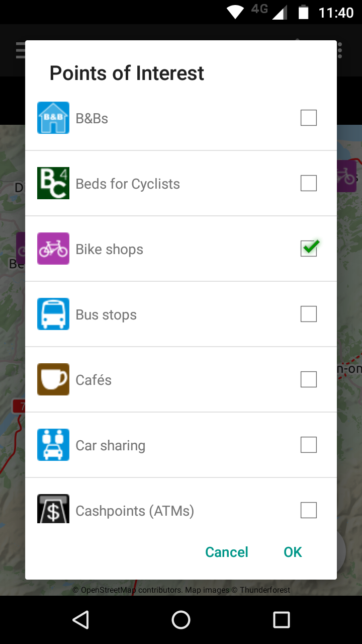Click the Car sharing icon
The image size is (362, 644).
53,445
